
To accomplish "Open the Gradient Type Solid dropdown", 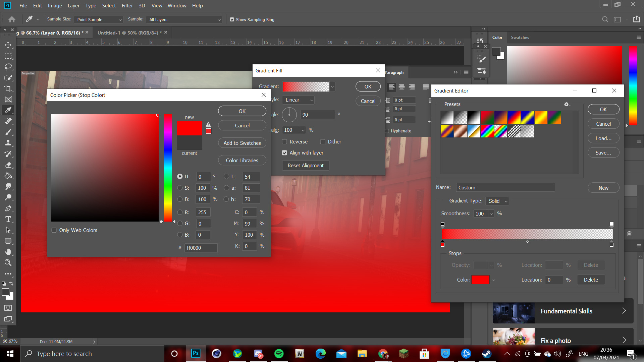I will pyautogui.click(x=498, y=201).
